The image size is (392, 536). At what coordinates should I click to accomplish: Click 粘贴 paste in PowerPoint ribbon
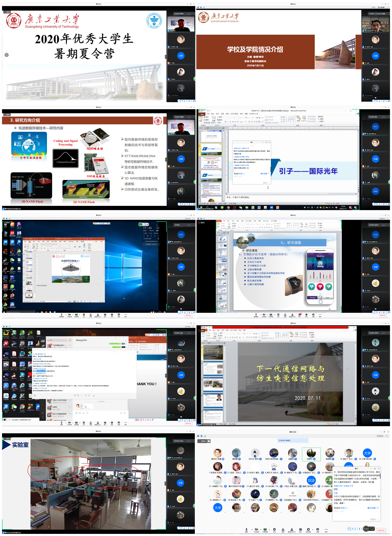[x=201, y=119]
